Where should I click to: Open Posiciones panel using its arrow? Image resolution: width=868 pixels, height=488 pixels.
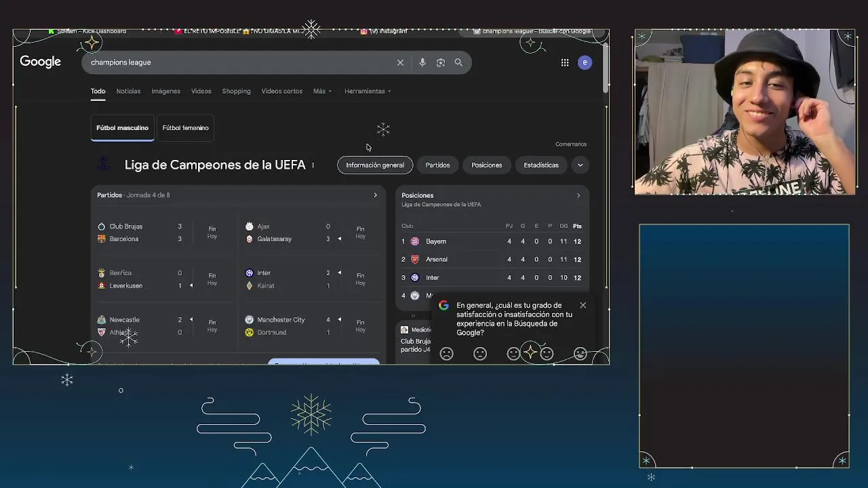[x=578, y=195]
